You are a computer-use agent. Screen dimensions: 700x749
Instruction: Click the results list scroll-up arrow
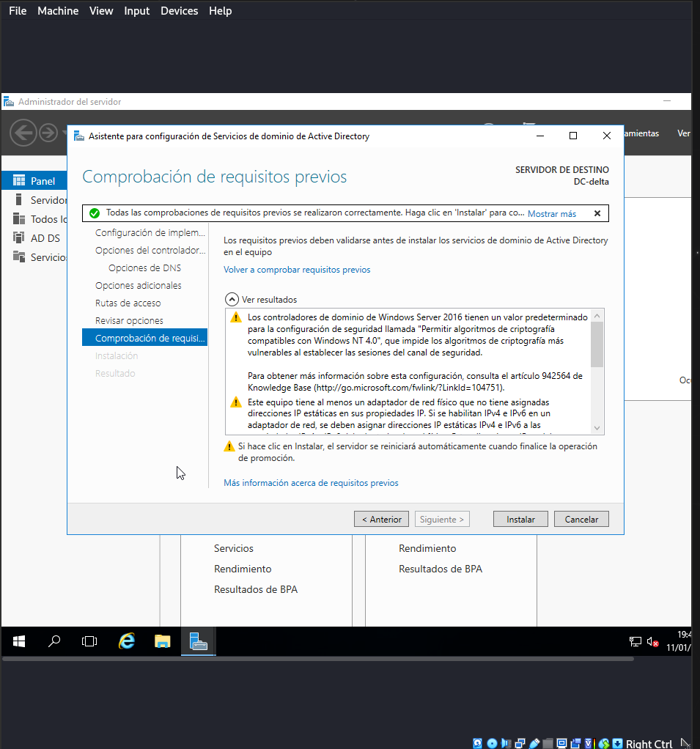[597, 316]
